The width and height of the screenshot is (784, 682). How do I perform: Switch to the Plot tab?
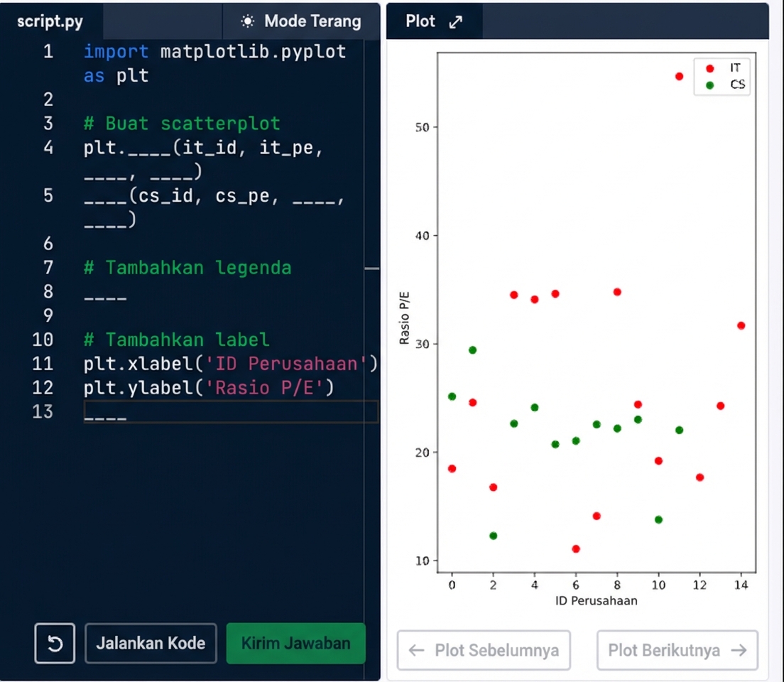(x=420, y=21)
